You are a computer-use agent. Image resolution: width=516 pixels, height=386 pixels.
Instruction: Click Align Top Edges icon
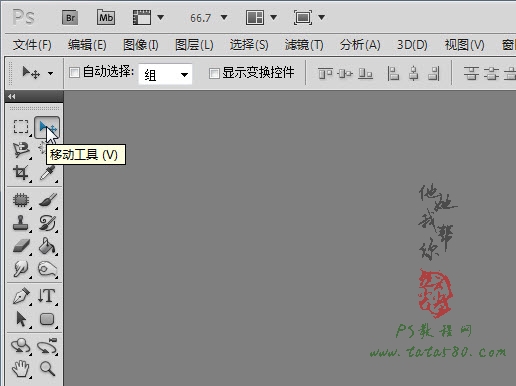pos(325,73)
